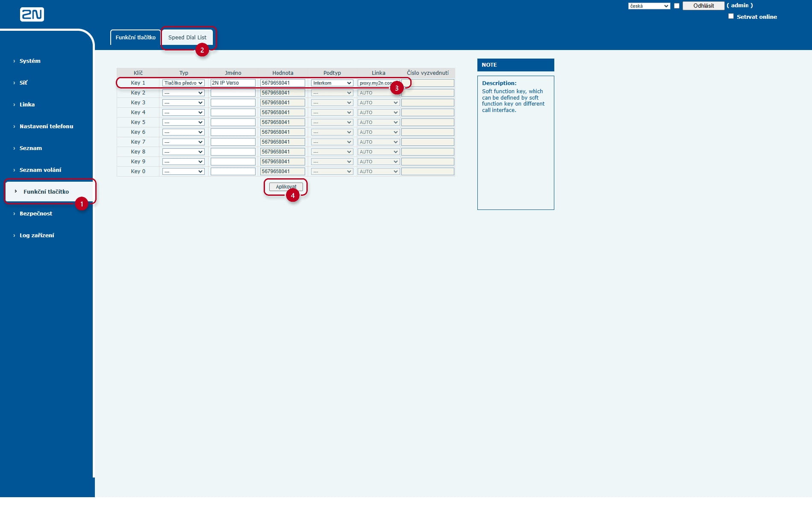
Task: Click Key 5 Jméno field
Action: [233, 122]
